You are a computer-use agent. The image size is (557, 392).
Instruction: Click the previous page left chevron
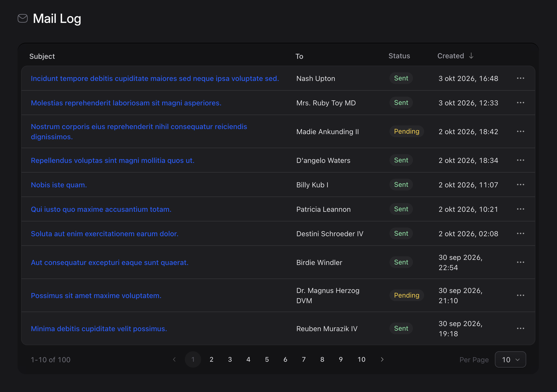pyautogui.click(x=174, y=359)
